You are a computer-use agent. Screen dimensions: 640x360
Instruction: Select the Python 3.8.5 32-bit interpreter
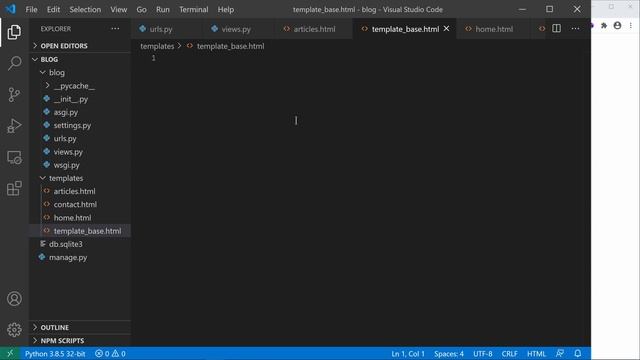pos(55,353)
